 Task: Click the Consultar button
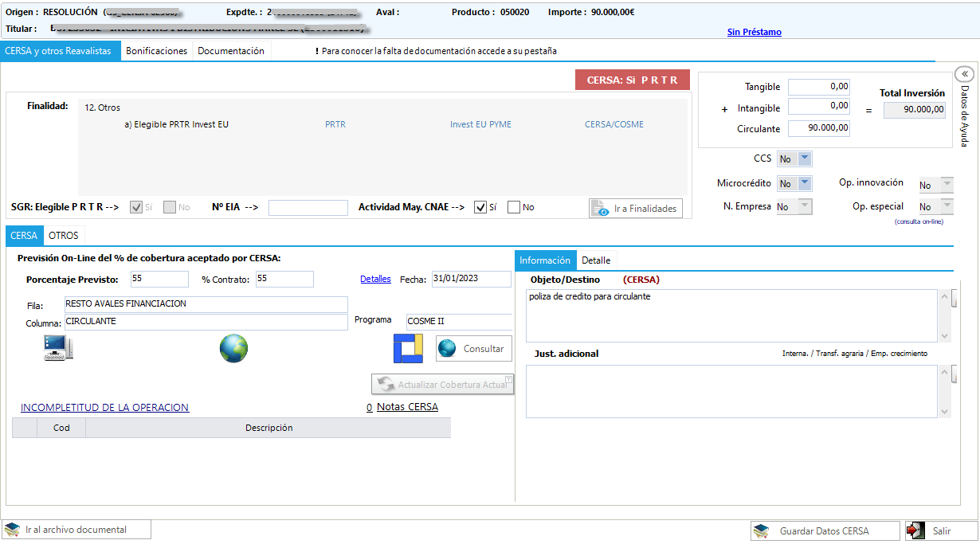point(472,348)
